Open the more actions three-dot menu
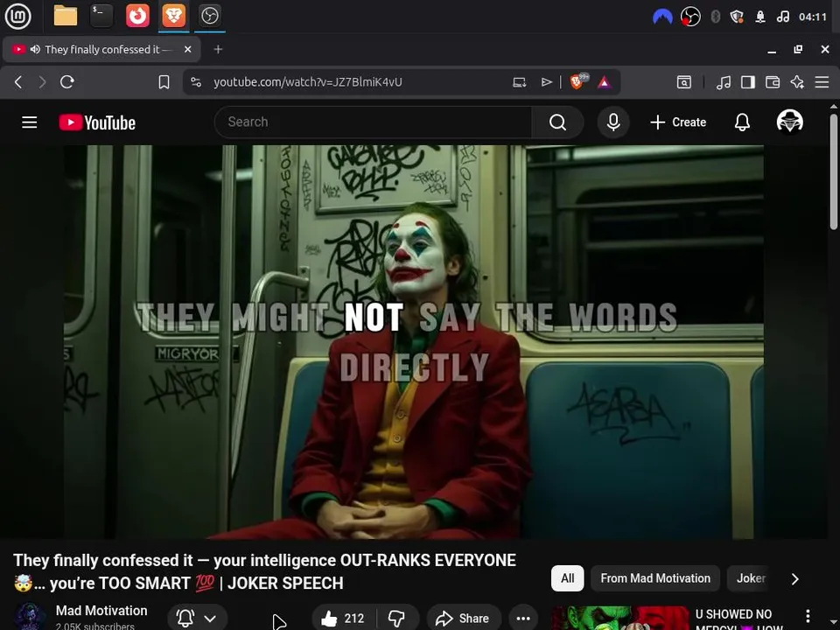Viewport: 840px width, 630px height. pos(523,619)
